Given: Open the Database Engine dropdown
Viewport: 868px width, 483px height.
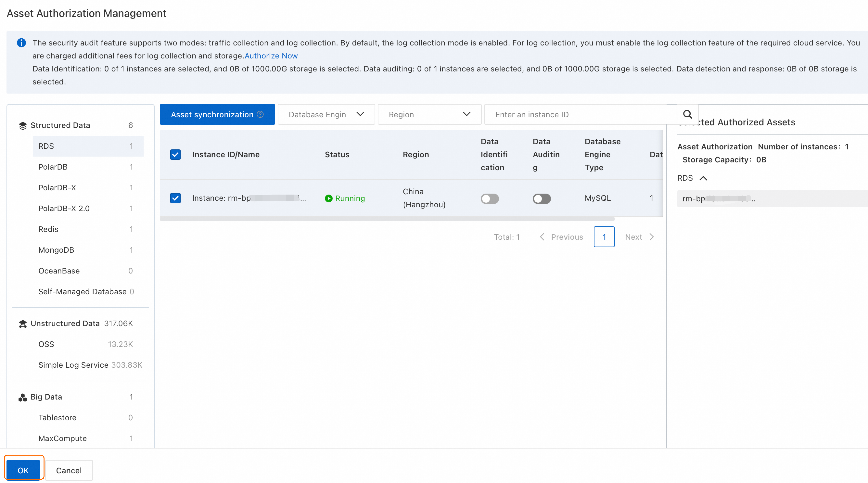Looking at the screenshot, I should pyautogui.click(x=326, y=114).
